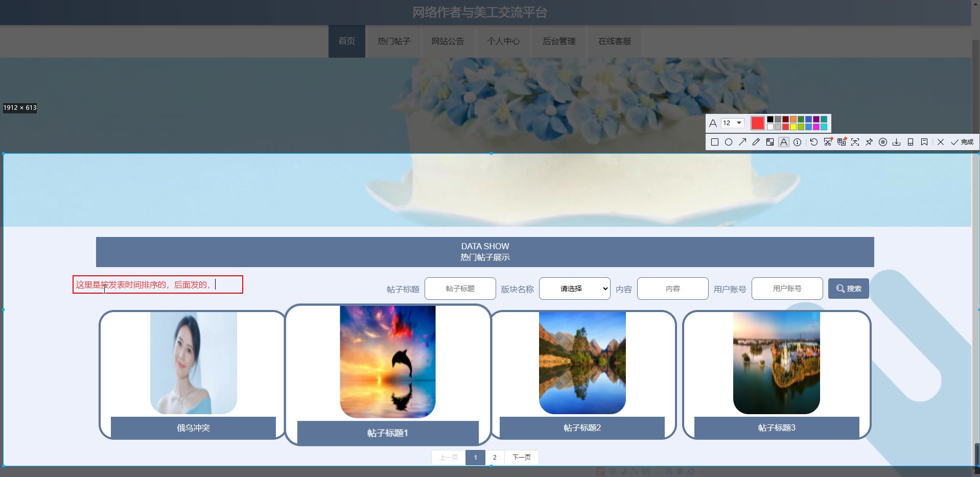Click the 帖子标题1 post title
Screen dimensions: 980x477
tap(388, 433)
